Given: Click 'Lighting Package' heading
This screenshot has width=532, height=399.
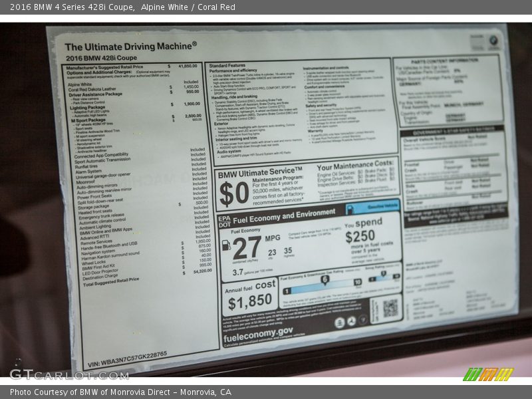Looking at the screenshot, I should (88, 108).
